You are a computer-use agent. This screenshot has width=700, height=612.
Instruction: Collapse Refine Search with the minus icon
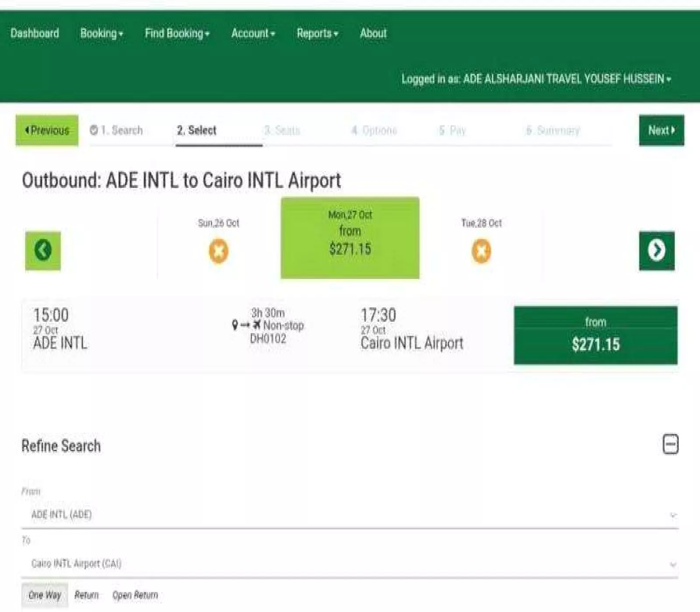[670, 445]
